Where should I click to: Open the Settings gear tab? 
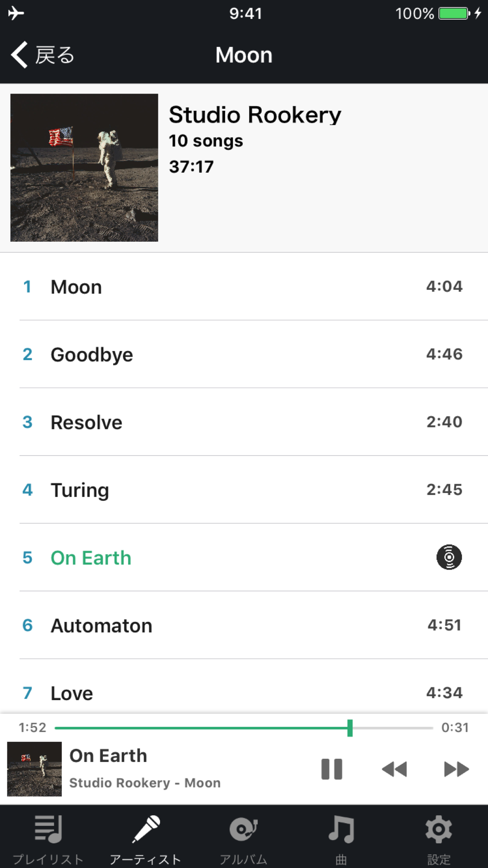click(x=438, y=830)
